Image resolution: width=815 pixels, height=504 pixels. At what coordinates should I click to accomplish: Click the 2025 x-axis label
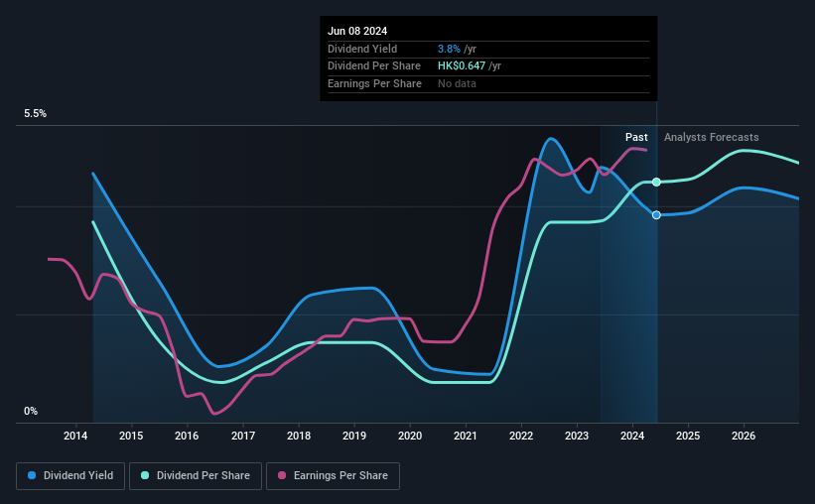point(688,436)
